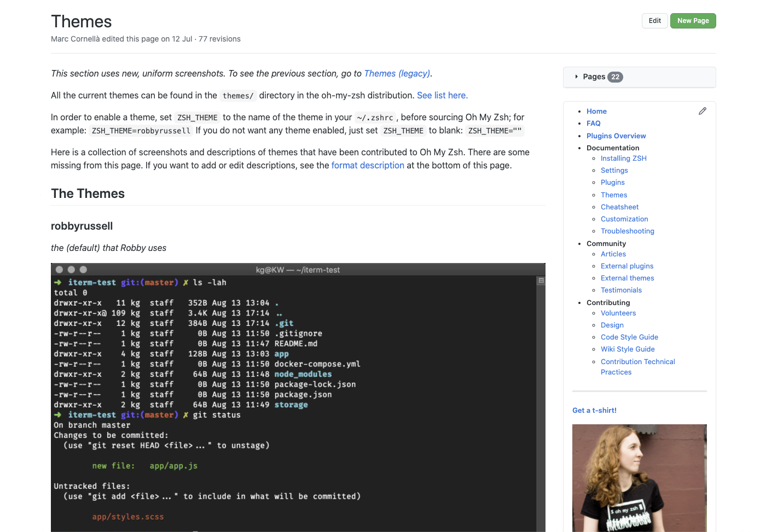Screen dimensions: 760x532
Task: Open the Volunteers page
Action: tap(618, 313)
